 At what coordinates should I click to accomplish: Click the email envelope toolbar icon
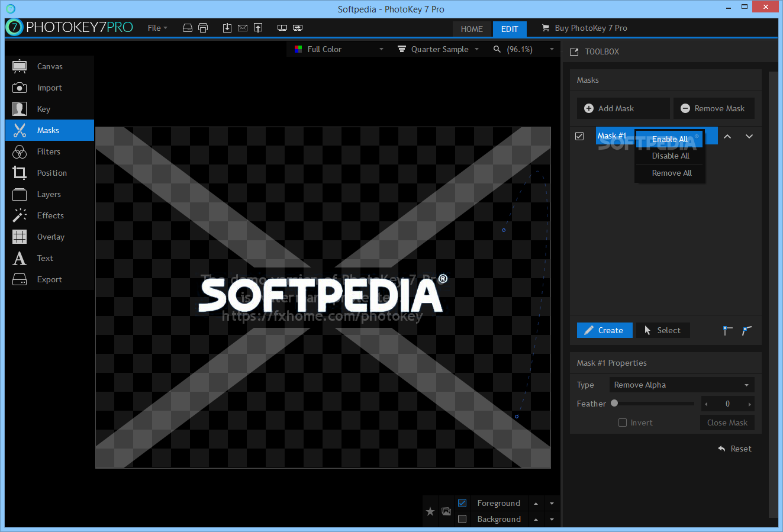pyautogui.click(x=243, y=28)
